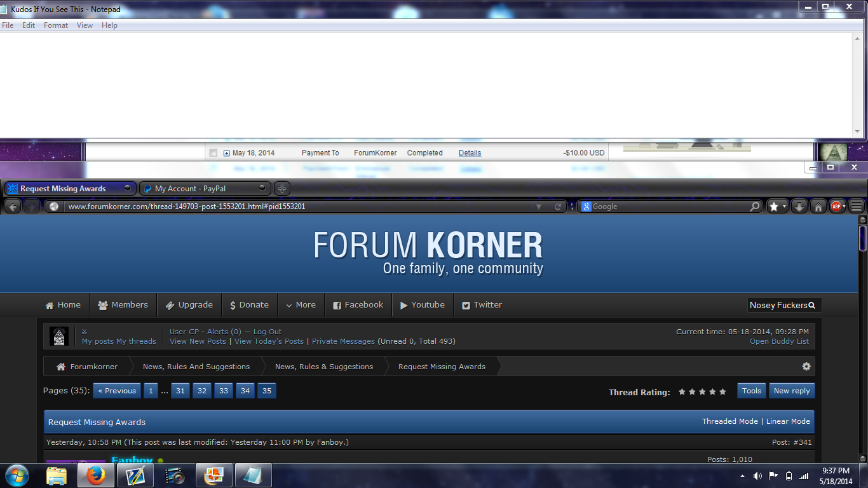868x488 pixels.
Task: Open Notepad Help menu
Action: 109,25
